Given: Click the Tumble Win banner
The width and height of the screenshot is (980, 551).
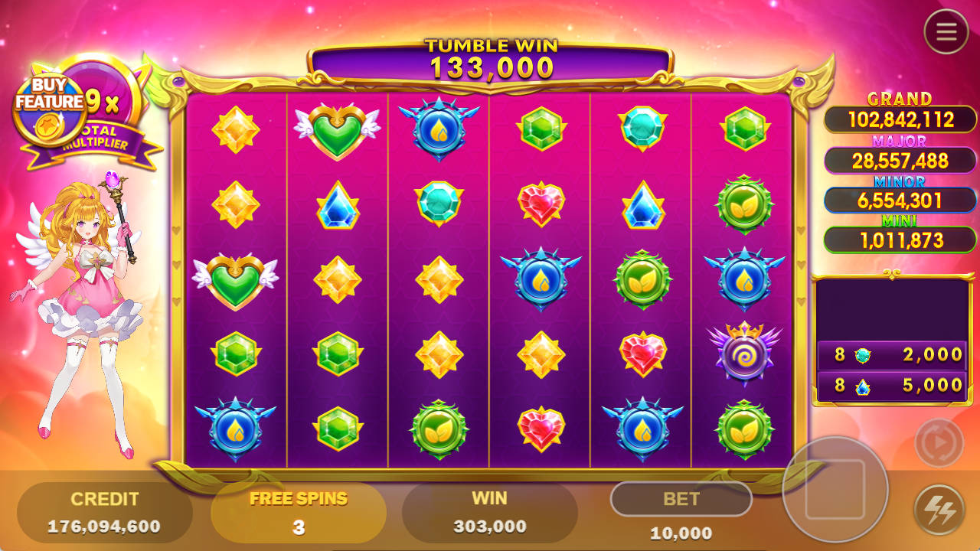Looking at the screenshot, I should tap(492, 60).
